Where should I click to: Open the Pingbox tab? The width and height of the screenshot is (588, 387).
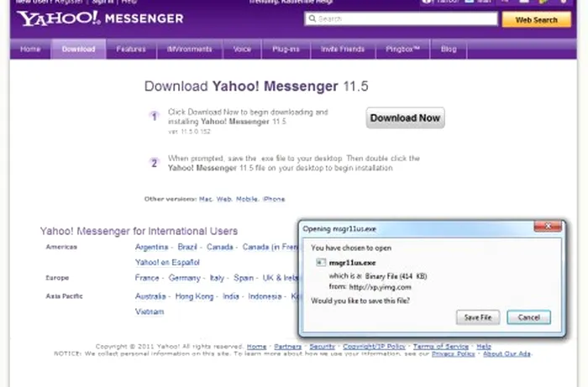pyautogui.click(x=402, y=49)
